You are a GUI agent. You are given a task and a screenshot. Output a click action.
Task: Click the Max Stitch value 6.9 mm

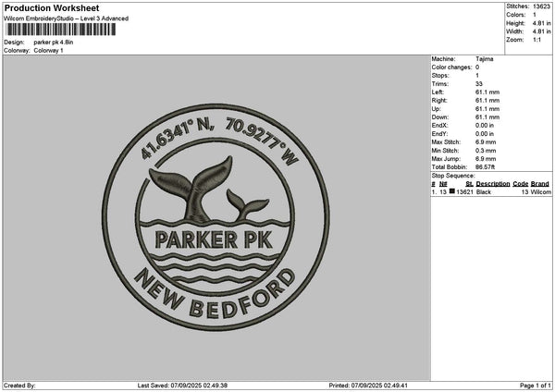tap(486, 142)
